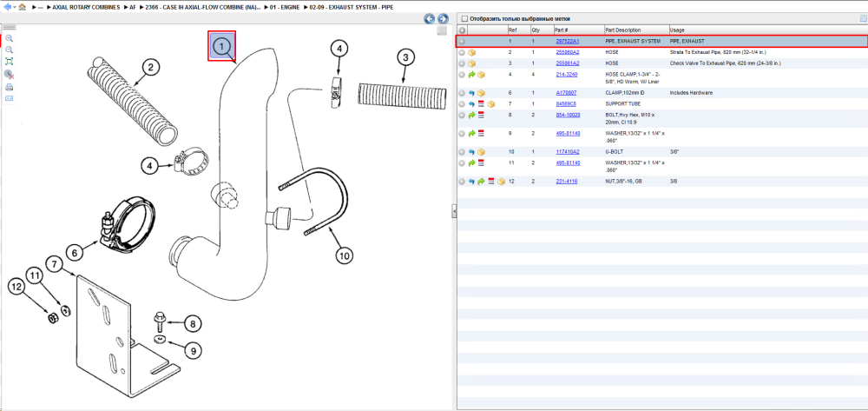Click the gray circle in the ref 2 HOSE row

point(463,52)
